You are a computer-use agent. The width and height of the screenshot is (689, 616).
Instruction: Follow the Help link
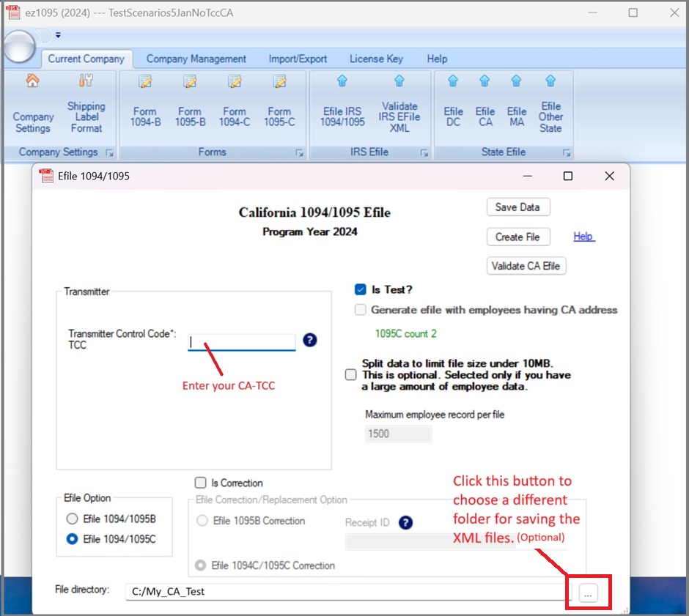point(583,237)
